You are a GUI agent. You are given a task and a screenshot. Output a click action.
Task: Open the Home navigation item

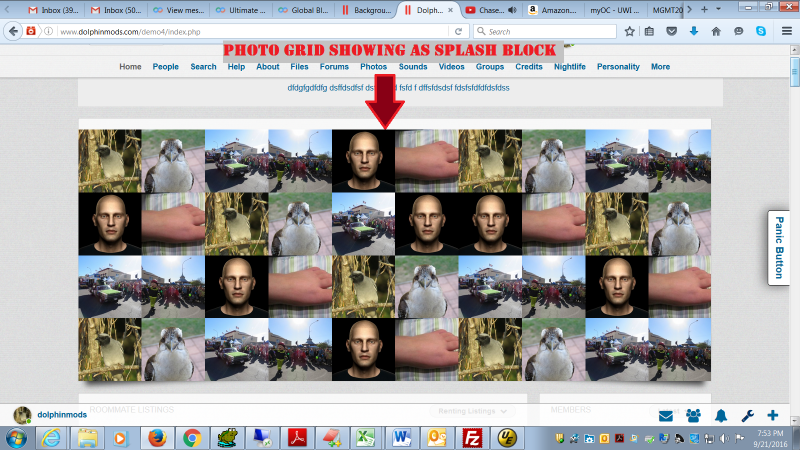coord(130,67)
